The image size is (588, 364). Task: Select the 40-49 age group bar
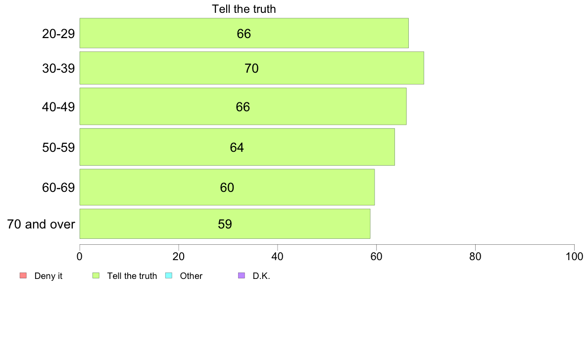[243, 106]
